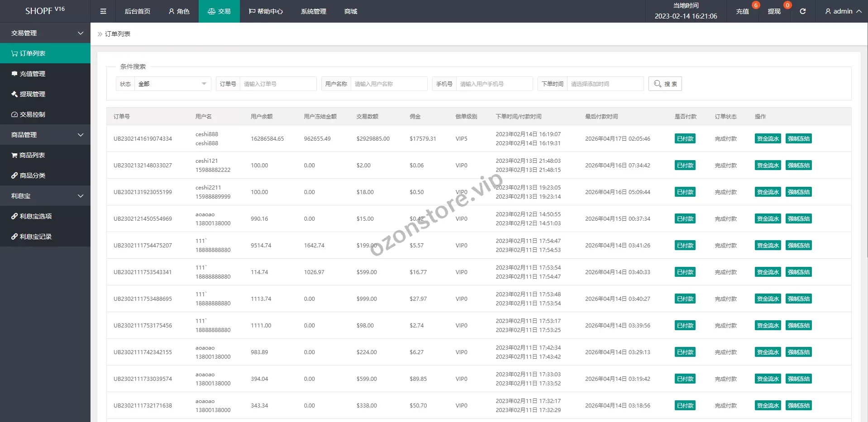868x422 pixels.
Task: Open 利息宝记录 in the sidebar
Action: coord(35,237)
